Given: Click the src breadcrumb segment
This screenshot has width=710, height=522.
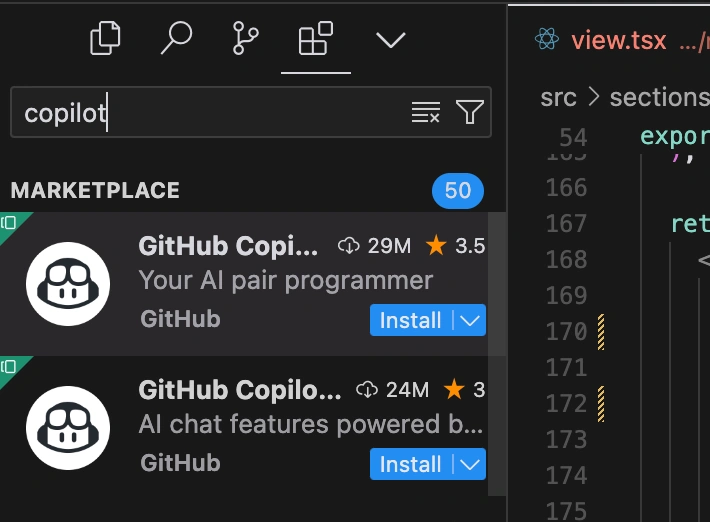Looking at the screenshot, I should tap(558, 97).
